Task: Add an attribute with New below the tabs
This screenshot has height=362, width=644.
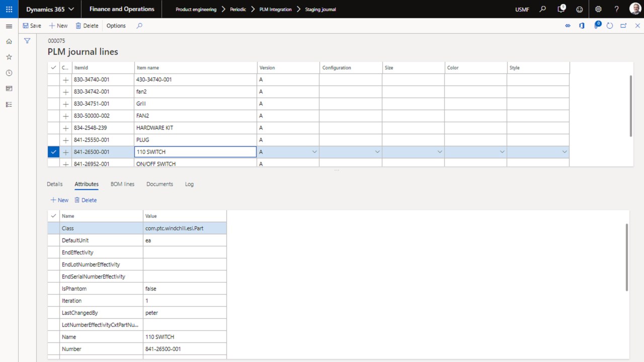Action: click(x=59, y=200)
